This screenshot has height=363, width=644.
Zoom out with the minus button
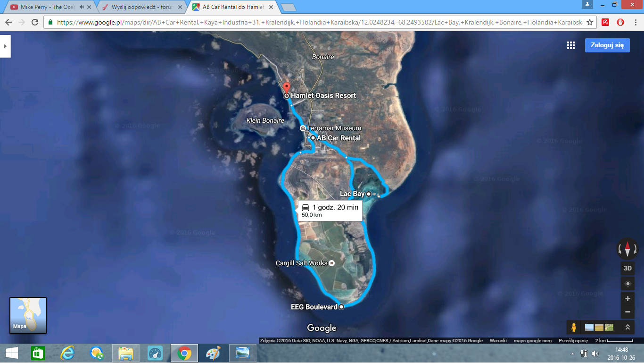(627, 312)
